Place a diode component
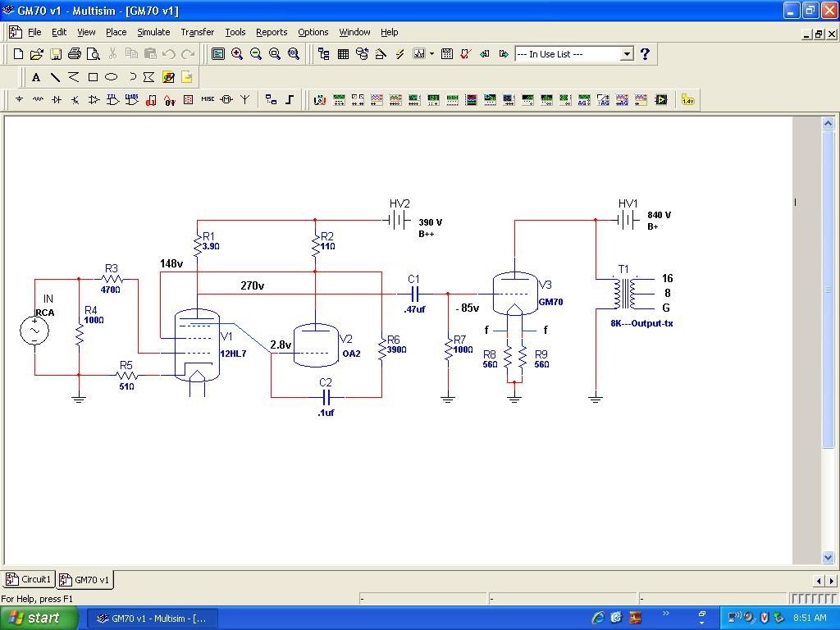The image size is (840, 630). tap(57, 99)
